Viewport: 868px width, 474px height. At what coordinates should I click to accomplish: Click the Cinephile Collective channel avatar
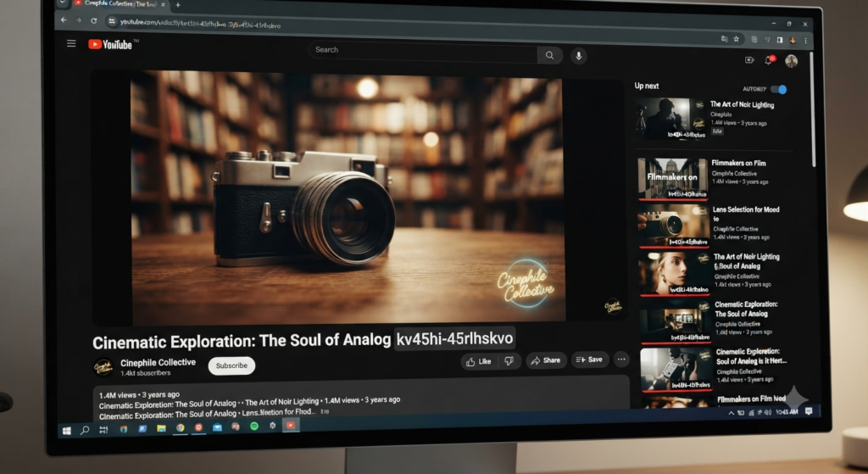(103, 367)
